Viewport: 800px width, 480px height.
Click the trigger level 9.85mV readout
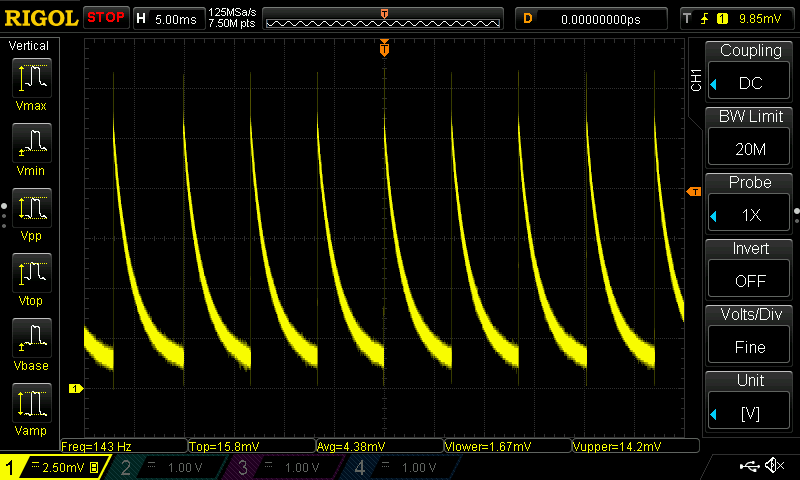click(760, 19)
